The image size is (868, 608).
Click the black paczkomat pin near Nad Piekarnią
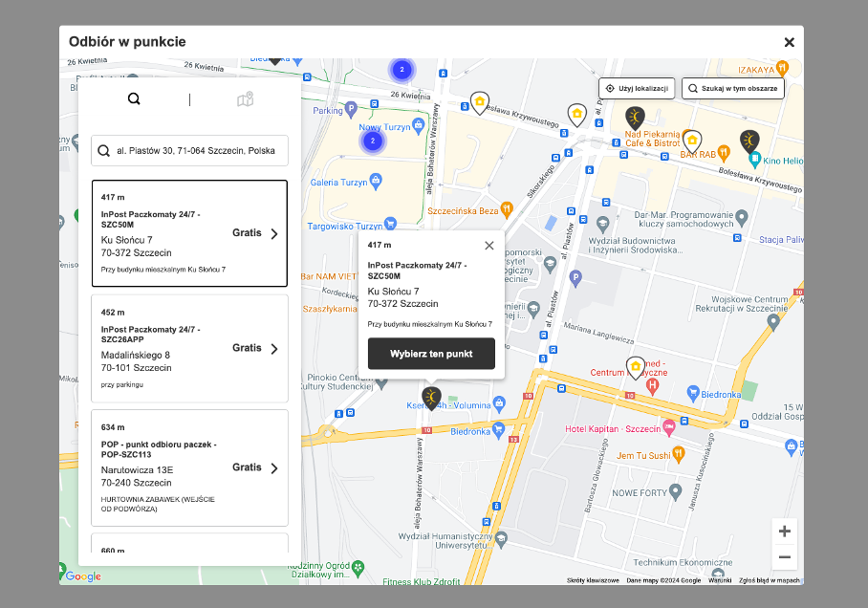tap(635, 118)
